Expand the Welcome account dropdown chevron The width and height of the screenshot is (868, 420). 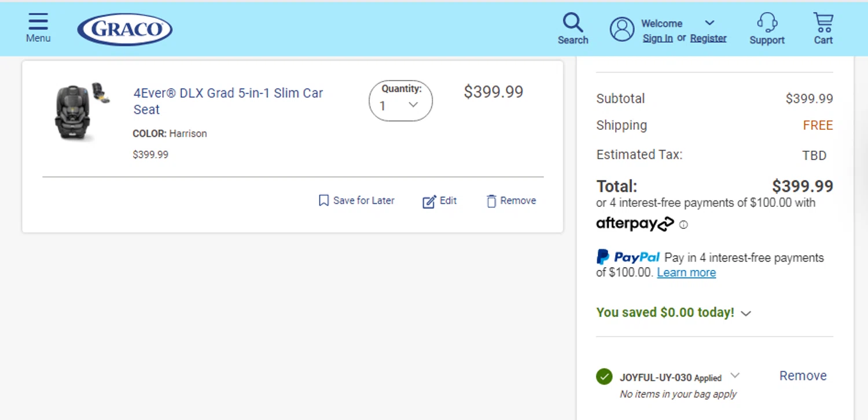point(710,23)
